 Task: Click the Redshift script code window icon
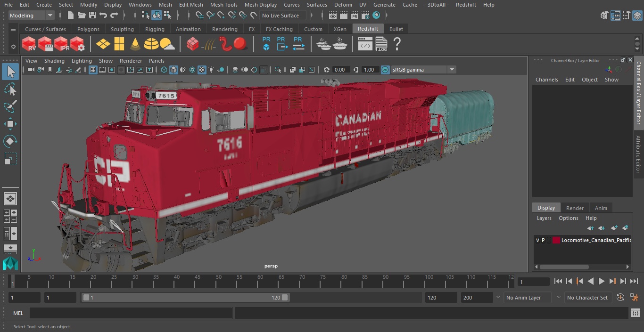(x=365, y=44)
